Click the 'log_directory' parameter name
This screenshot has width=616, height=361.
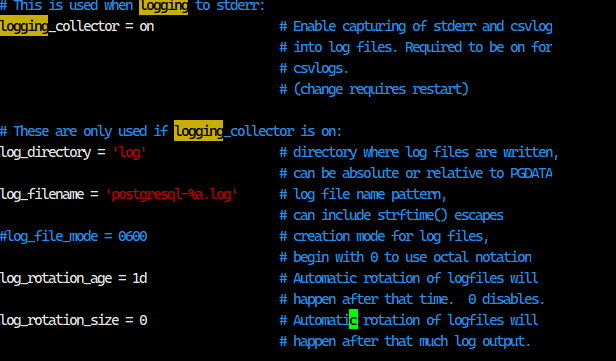(x=46, y=152)
